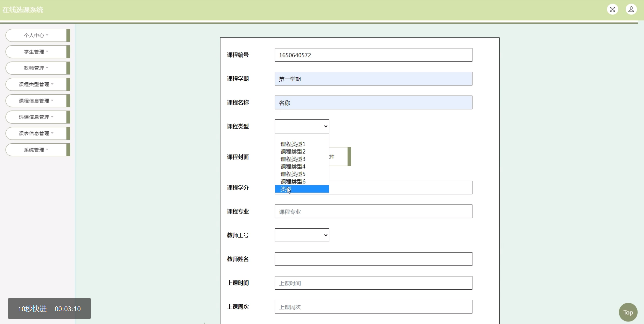
Task: Click the 上课时间 input box
Action: 373,283
